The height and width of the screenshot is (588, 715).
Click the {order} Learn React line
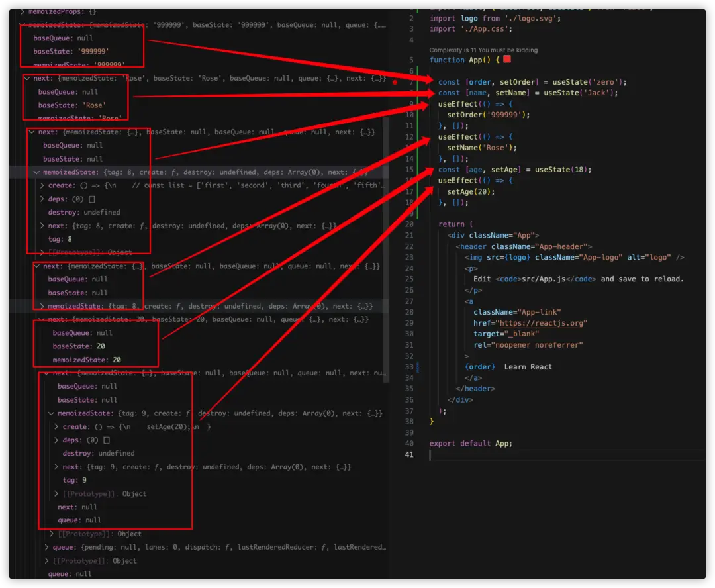coord(508,367)
